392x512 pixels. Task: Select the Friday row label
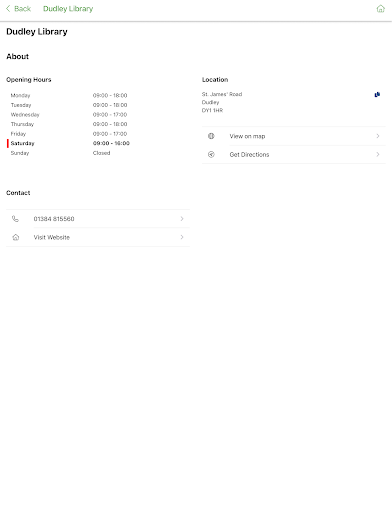[18, 134]
